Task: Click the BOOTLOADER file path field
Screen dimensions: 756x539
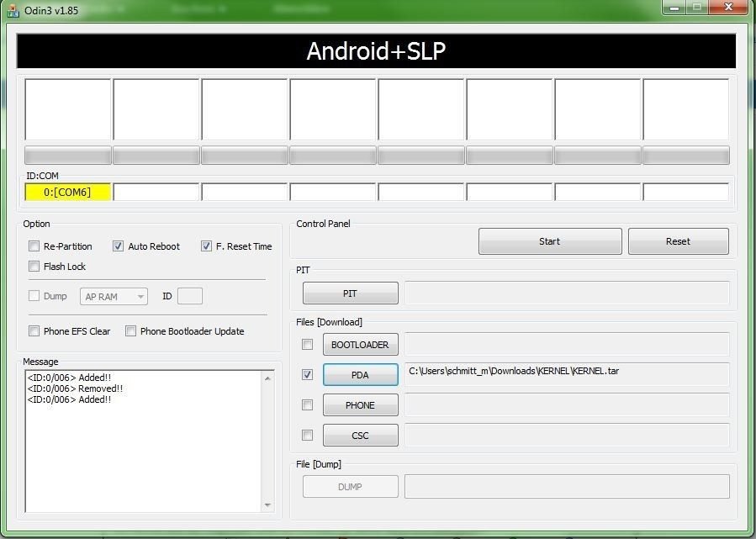Action: [567, 344]
